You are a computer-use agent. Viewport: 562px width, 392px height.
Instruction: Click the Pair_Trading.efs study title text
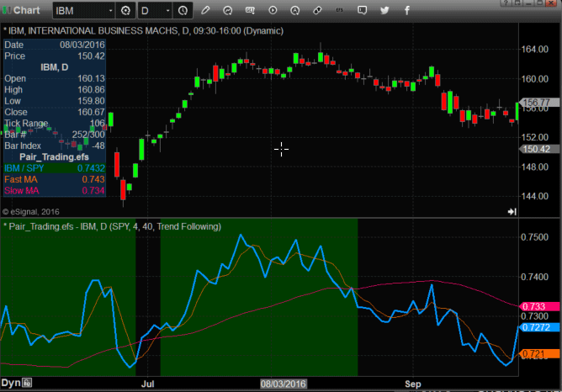click(x=112, y=226)
